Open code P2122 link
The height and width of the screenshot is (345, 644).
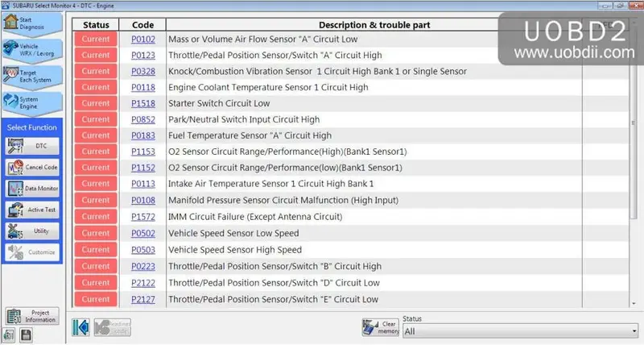[143, 283]
